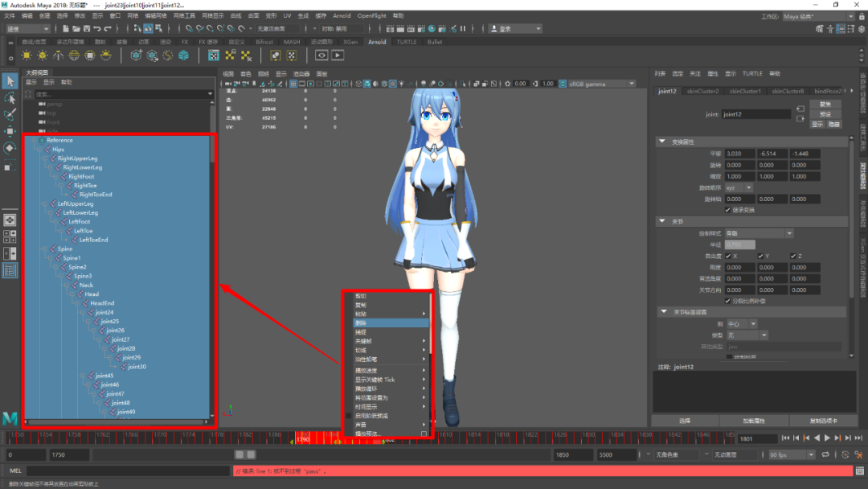Click the Undo arrow icon
The height and width of the screenshot is (489, 868).
(x=97, y=29)
